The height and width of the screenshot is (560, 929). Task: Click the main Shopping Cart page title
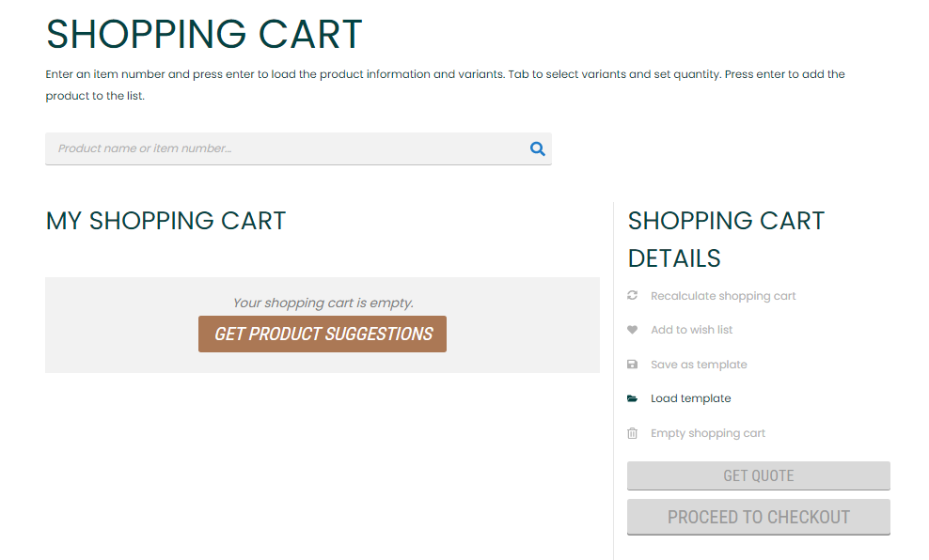204,35
